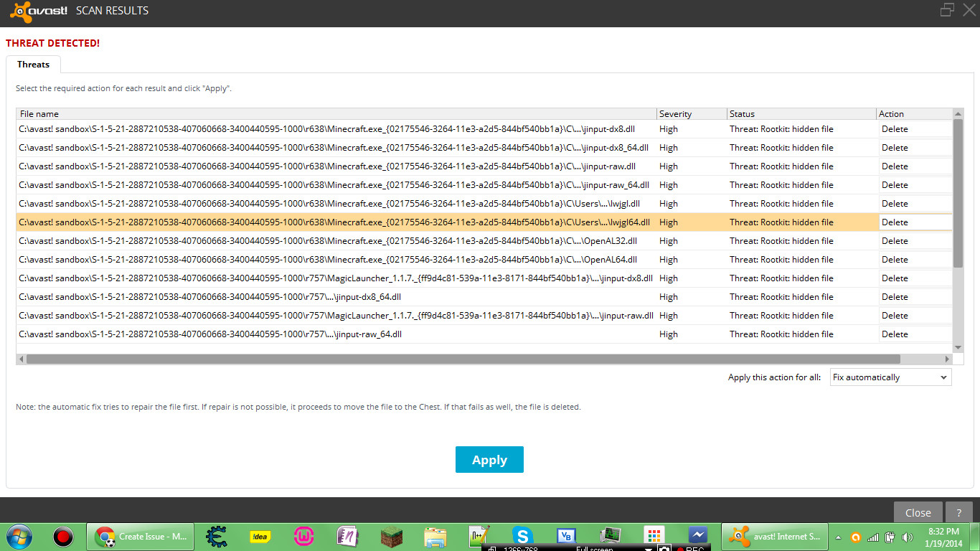Click the orange avast tray icon
This screenshot has height=551, width=980.
coord(855,537)
